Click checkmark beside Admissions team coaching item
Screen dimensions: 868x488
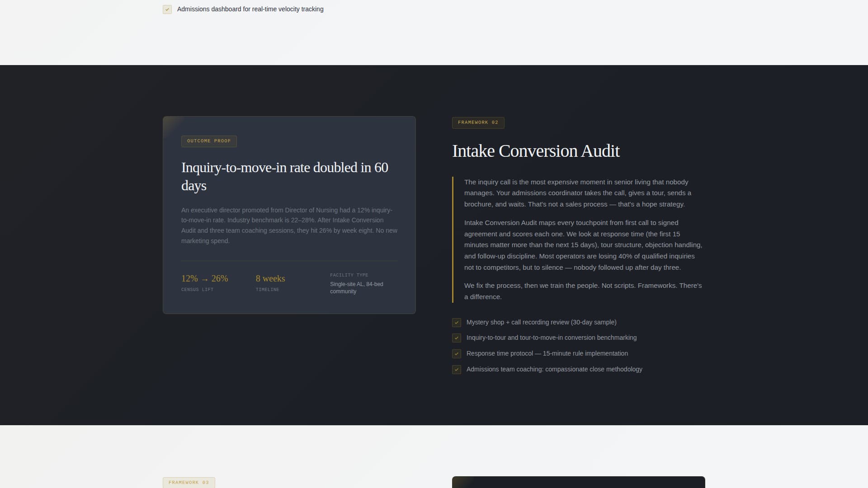pyautogui.click(x=457, y=370)
